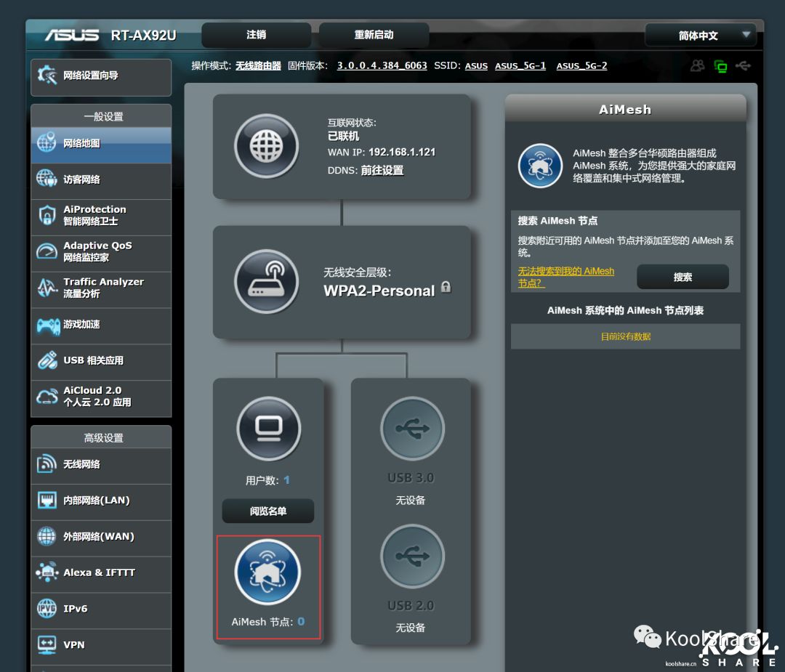Screen dimensions: 785x672
Task: Open IPv6 settings
Action: click(x=101, y=610)
